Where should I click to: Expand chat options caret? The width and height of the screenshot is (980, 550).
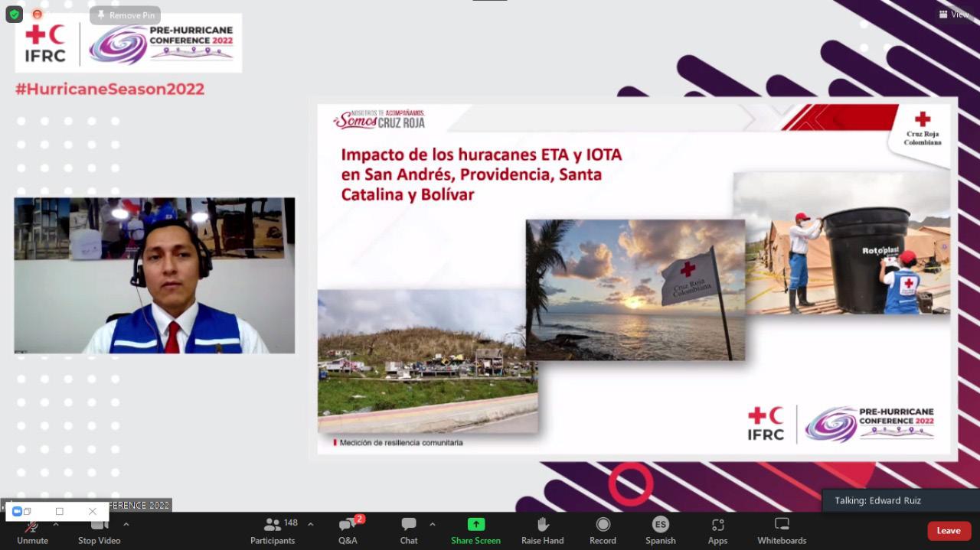pyautogui.click(x=433, y=525)
